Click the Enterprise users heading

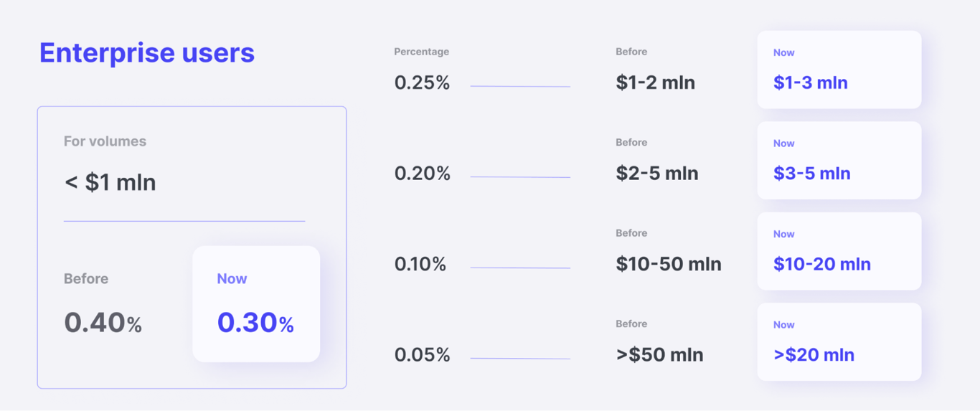pos(146,53)
